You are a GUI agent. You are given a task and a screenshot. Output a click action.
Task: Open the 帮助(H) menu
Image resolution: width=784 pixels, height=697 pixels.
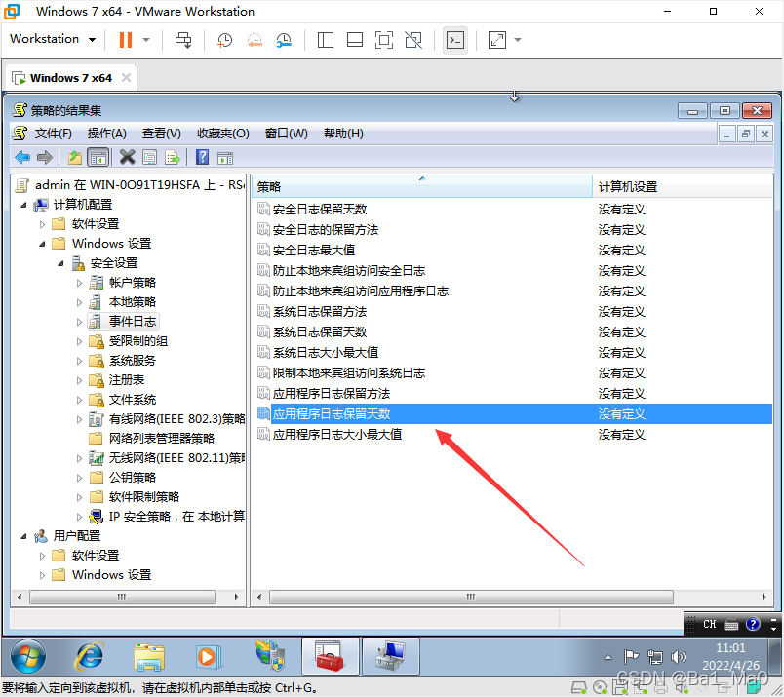[343, 134]
